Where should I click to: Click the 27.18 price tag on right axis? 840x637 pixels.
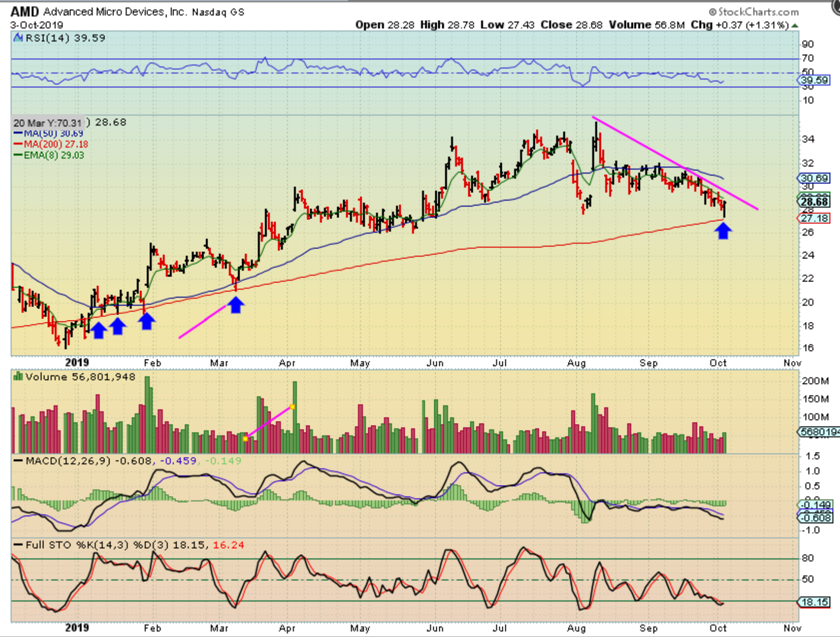click(x=814, y=218)
